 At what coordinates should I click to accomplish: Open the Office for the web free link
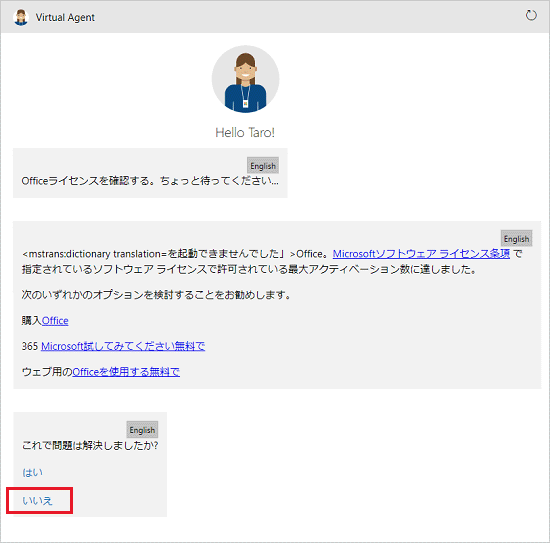pyautogui.click(x=126, y=372)
